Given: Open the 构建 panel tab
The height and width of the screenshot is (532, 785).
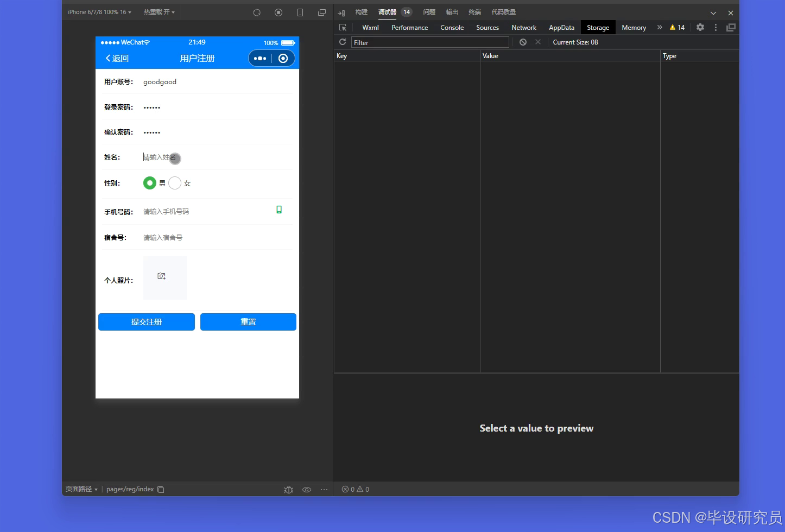Looking at the screenshot, I should coord(361,12).
